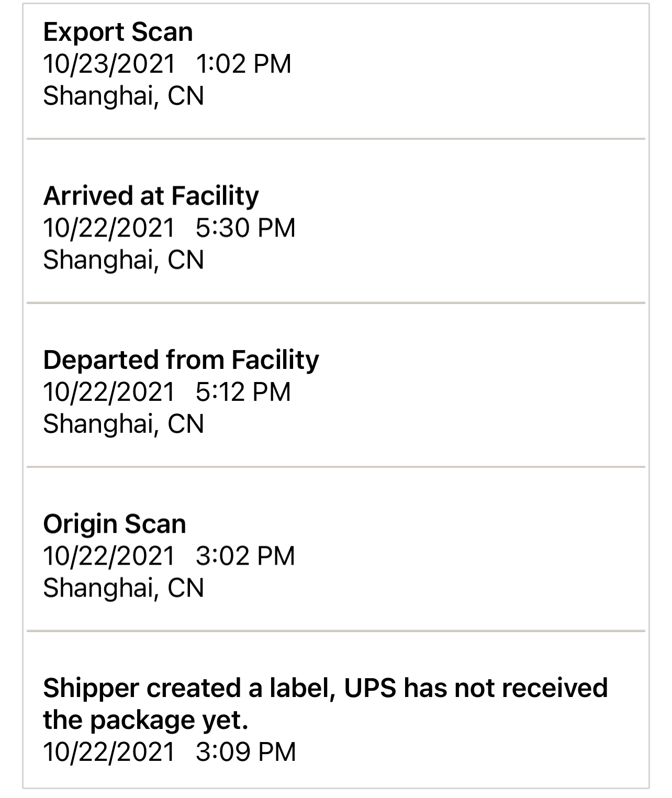Click the Shipper created a label message

click(325, 704)
